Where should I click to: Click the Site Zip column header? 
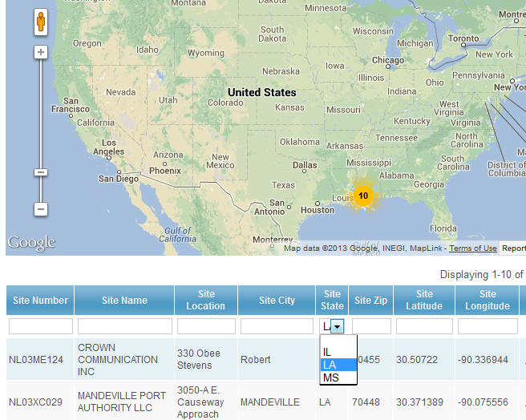click(x=371, y=301)
